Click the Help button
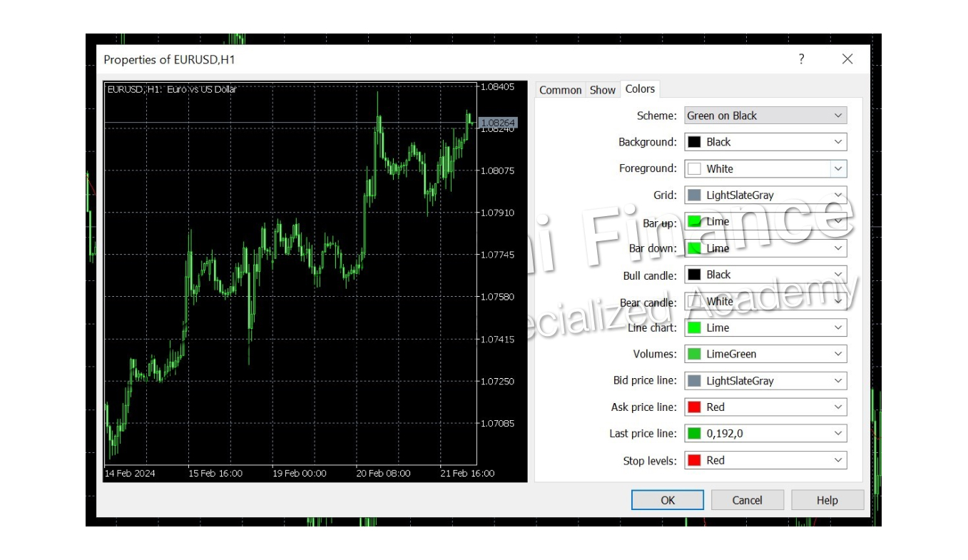 click(827, 500)
